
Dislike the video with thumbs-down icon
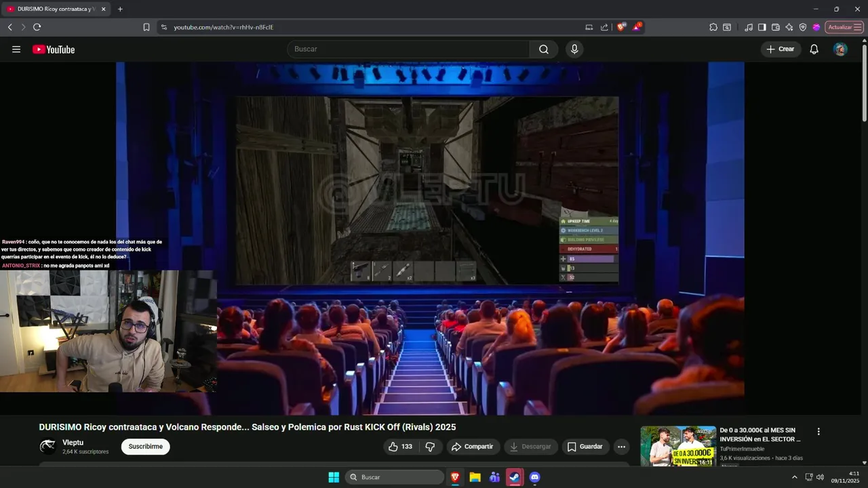click(x=430, y=447)
